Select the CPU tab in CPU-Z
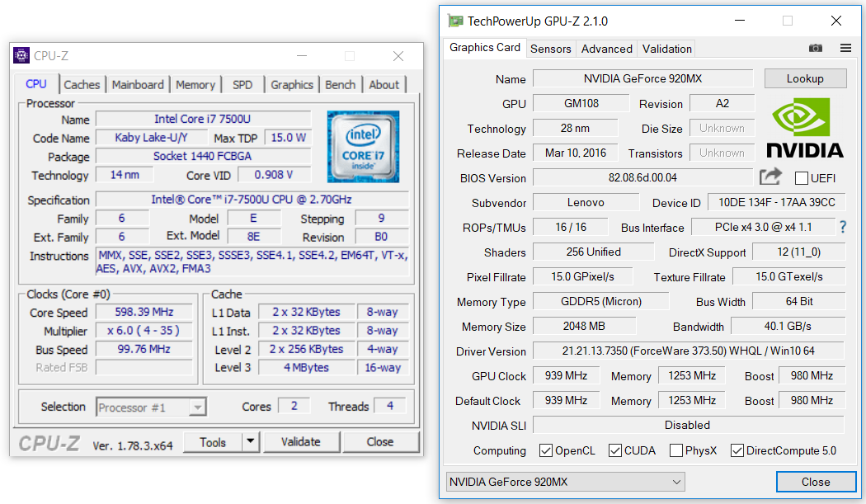The width and height of the screenshot is (866, 504). 36,84
